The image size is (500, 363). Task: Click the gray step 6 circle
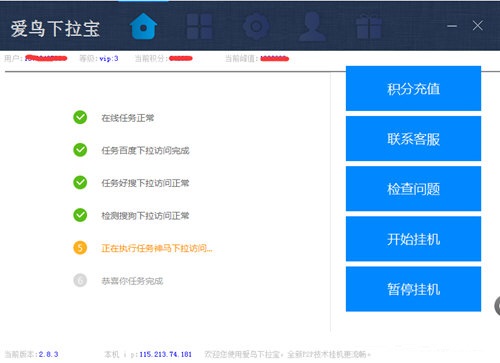80,280
